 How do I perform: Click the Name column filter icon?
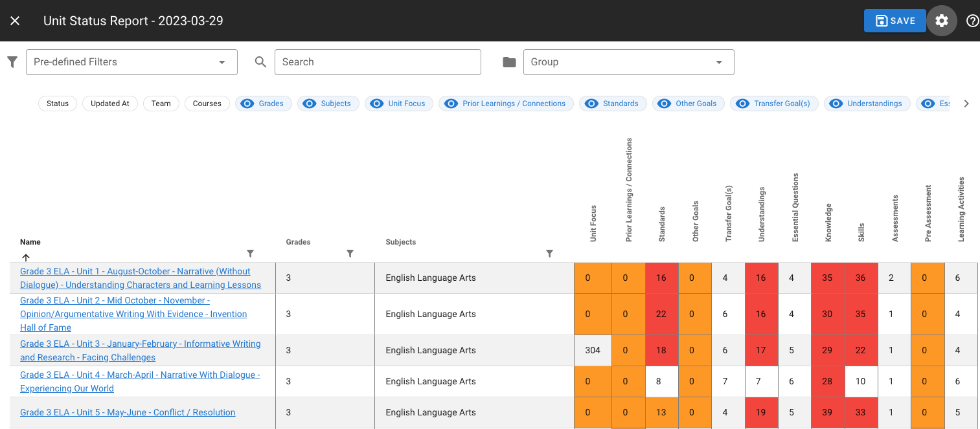(x=251, y=254)
